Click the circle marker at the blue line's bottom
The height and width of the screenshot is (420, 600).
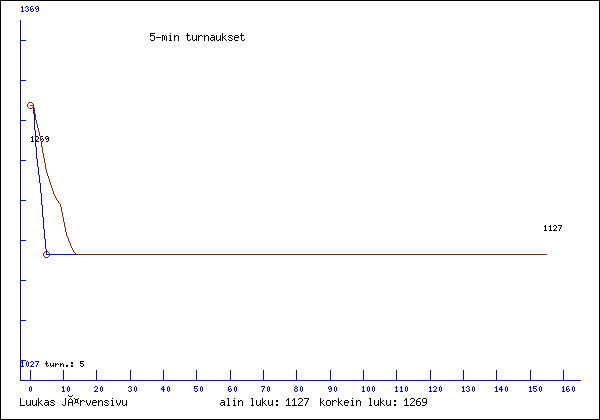pyautogui.click(x=47, y=254)
